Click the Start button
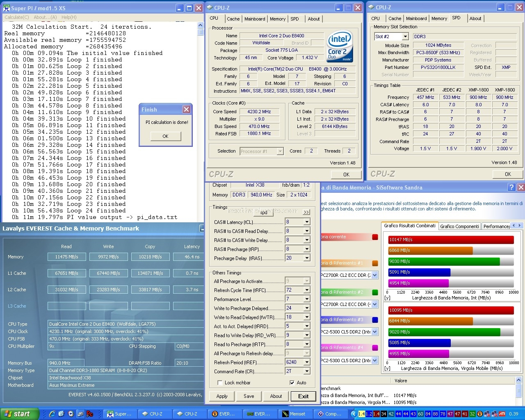The height and width of the screenshot is (420, 525). point(19,414)
